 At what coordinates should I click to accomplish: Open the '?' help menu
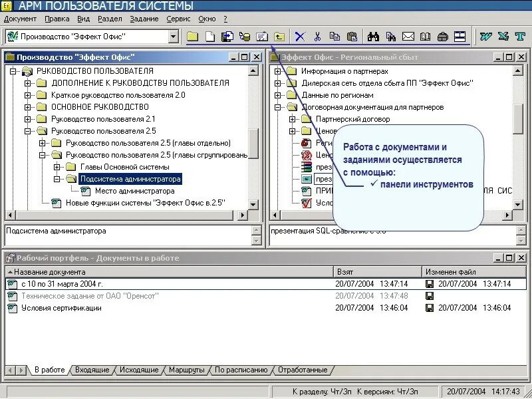pyautogui.click(x=225, y=19)
